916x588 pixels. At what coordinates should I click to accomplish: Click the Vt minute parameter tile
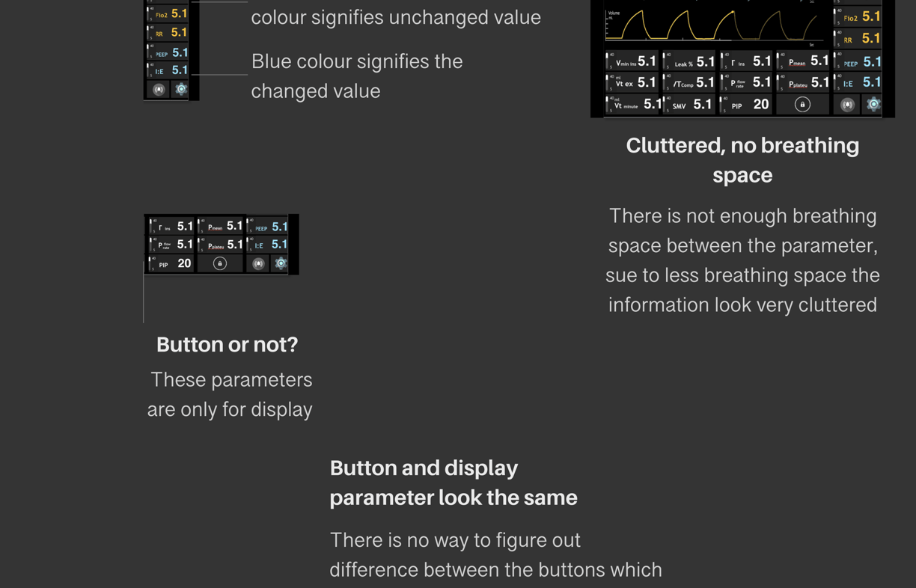pyautogui.click(x=632, y=105)
